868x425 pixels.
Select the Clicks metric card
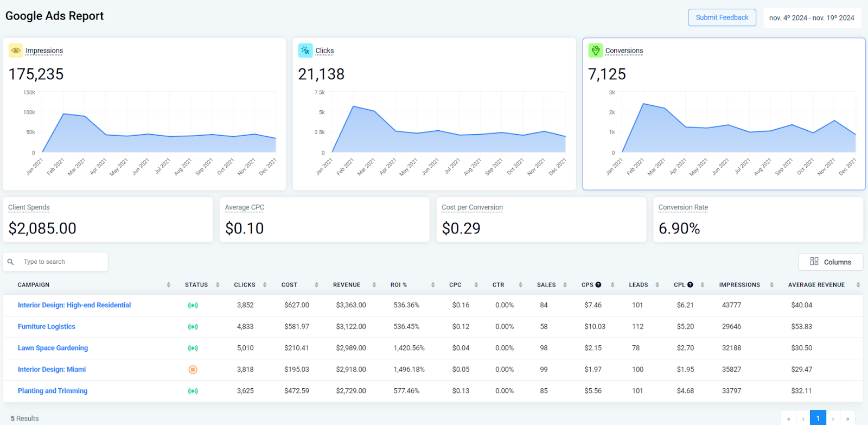[434, 114]
